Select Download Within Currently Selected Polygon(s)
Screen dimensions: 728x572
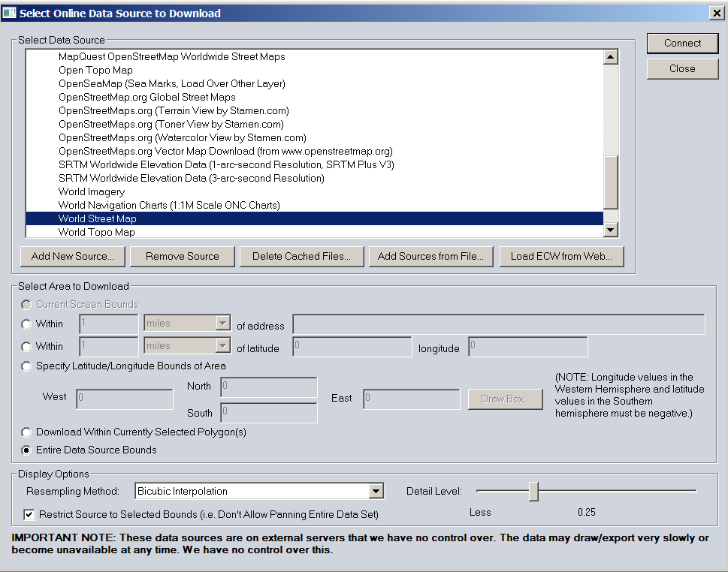tap(27, 432)
